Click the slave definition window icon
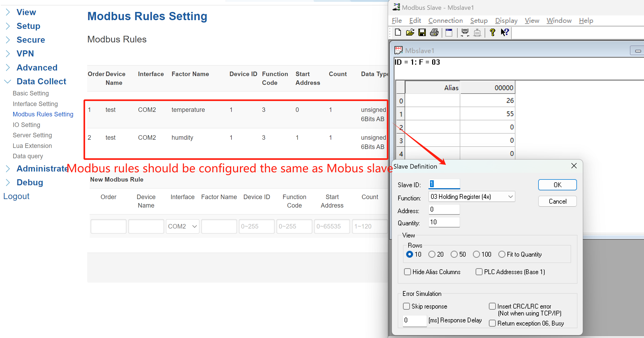This screenshot has height=338, width=644. [449, 32]
